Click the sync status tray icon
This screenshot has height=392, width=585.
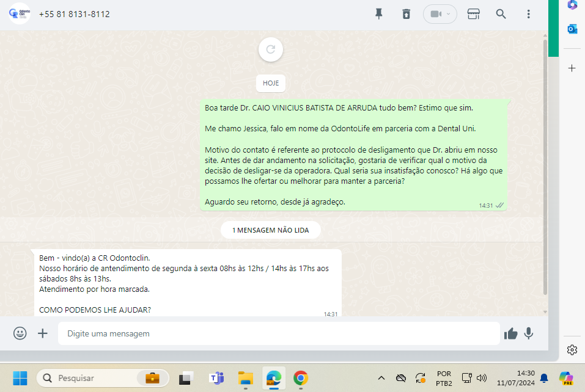tap(421, 378)
